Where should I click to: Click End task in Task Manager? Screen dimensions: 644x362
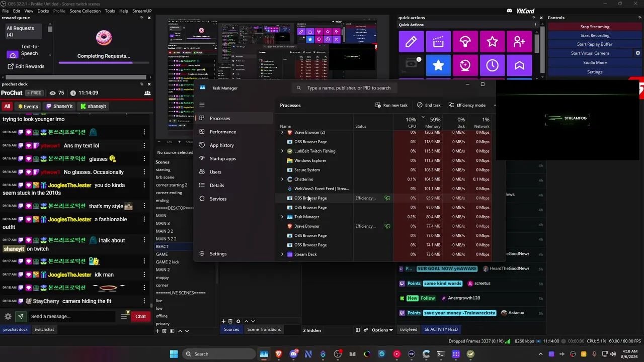[429, 105]
